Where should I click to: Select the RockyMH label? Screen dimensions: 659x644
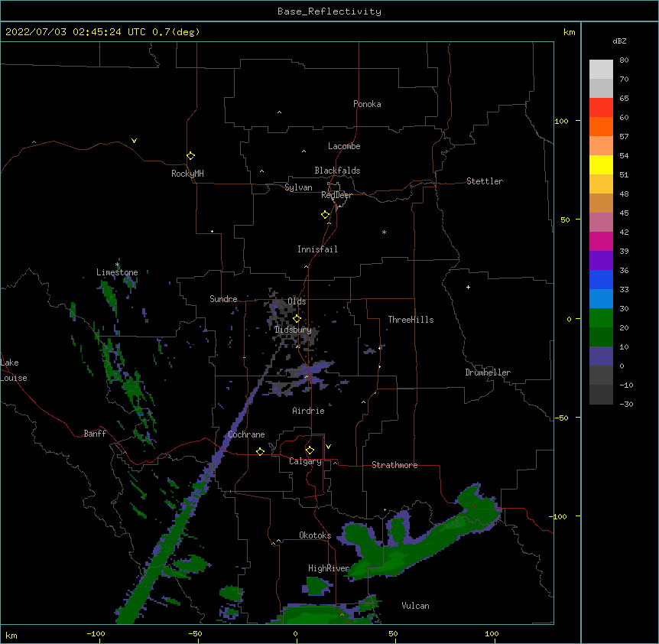187,174
